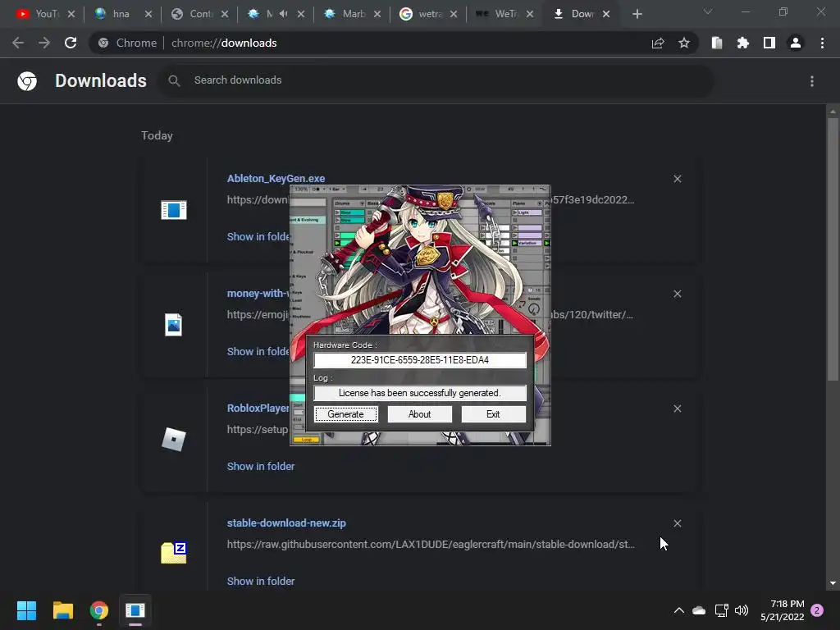Viewport: 840px width, 630px height.
Task: Show the money-with image in folder
Action: click(x=258, y=351)
